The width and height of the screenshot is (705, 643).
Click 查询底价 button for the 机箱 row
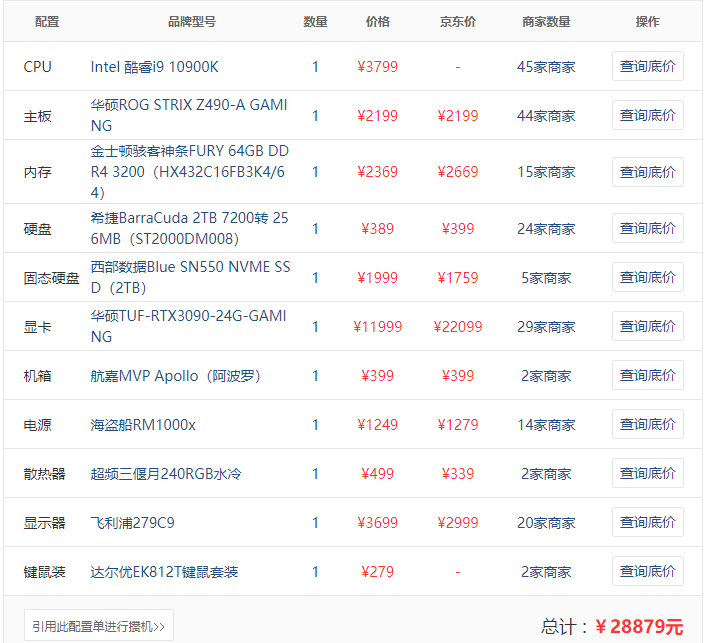click(647, 376)
